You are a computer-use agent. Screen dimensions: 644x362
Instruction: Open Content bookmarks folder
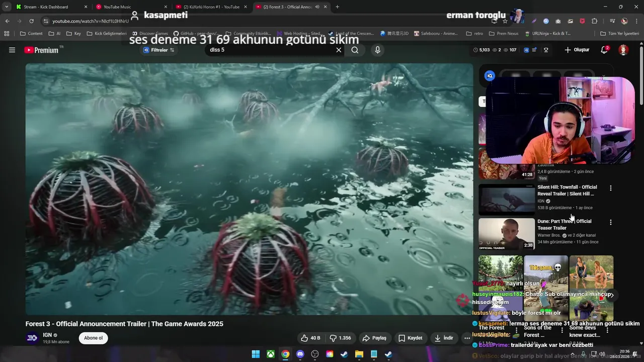pyautogui.click(x=31, y=34)
